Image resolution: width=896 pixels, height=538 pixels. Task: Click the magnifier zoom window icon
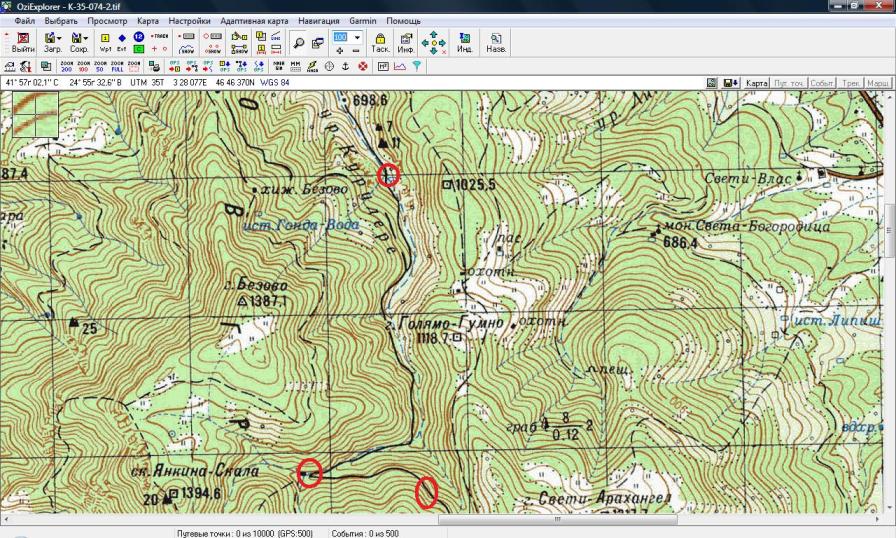click(x=297, y=42)
